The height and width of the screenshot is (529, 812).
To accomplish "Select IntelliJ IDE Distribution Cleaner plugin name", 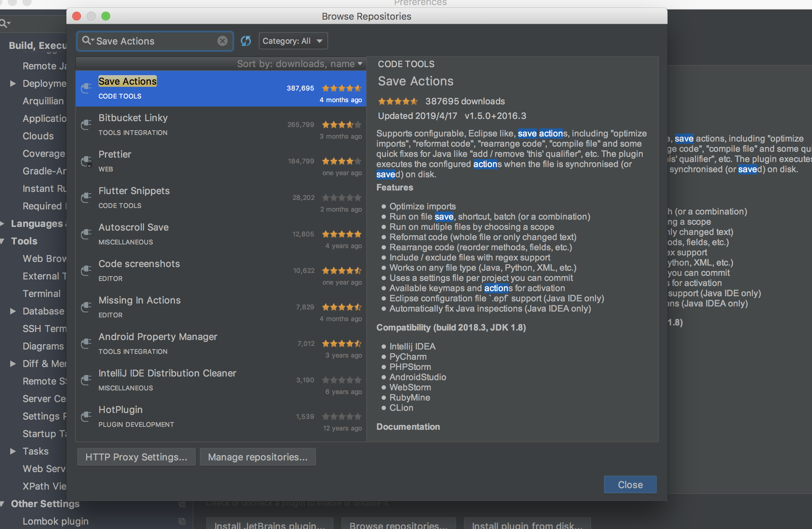I will 167,373.
